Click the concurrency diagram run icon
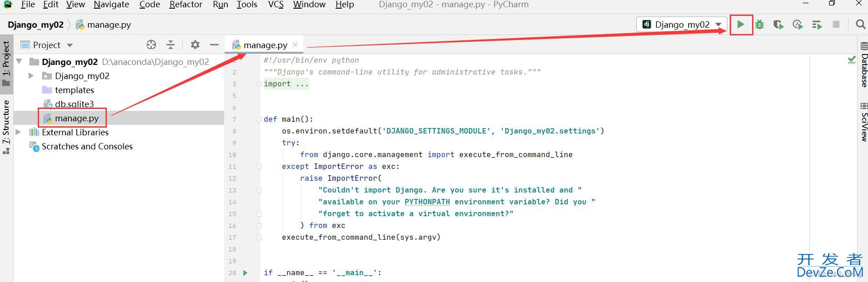 click(817, 25)
